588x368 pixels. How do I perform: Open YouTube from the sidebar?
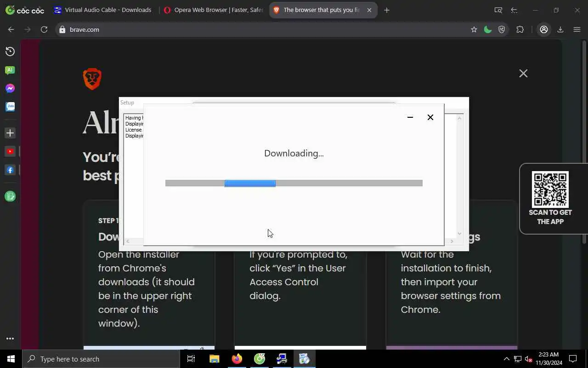coord(10,151)
